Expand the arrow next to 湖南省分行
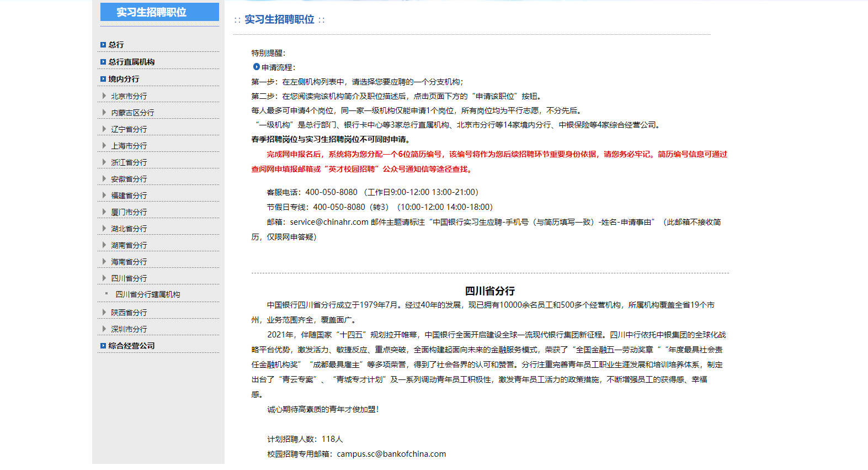Screen dimensions: 868x470 pyautogui.click(x=104, y=245)
